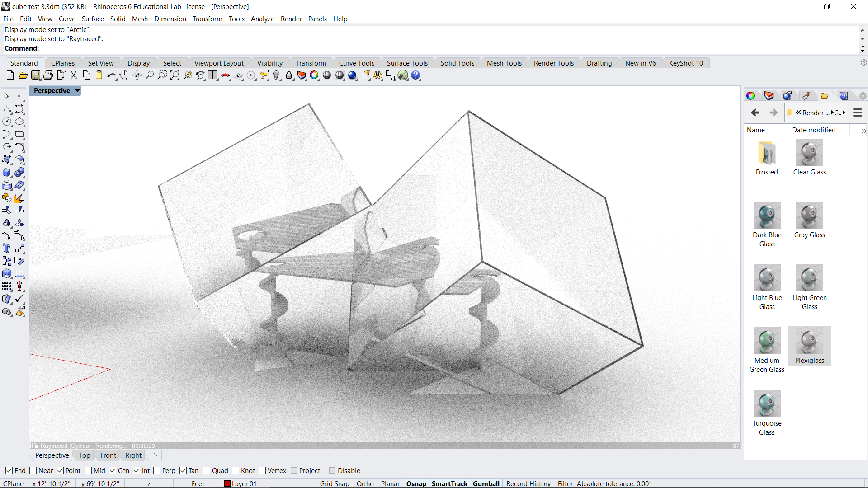The image size is (868, 488).
Task: Enable the Near osnap checkbox
Action: 33,470
